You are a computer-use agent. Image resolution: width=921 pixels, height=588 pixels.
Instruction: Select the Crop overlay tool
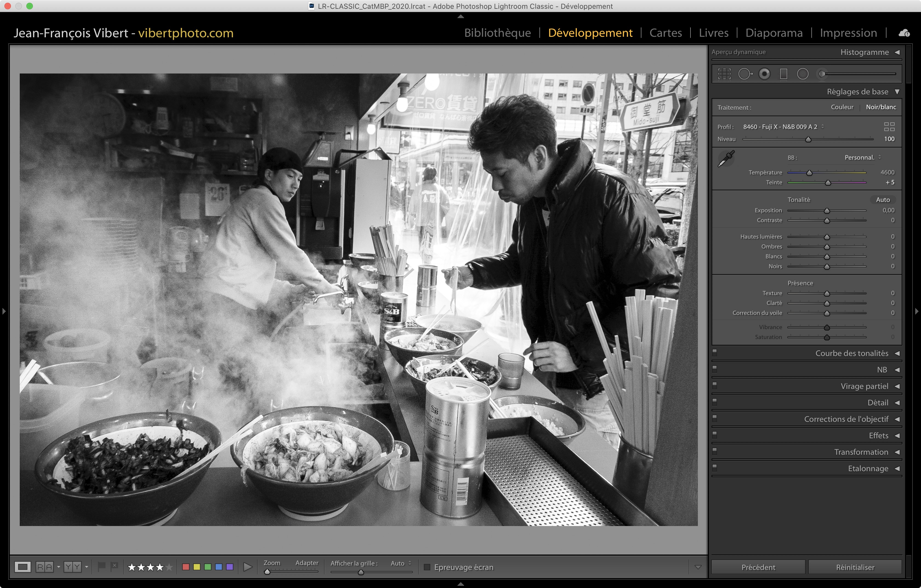pos(724,74)
